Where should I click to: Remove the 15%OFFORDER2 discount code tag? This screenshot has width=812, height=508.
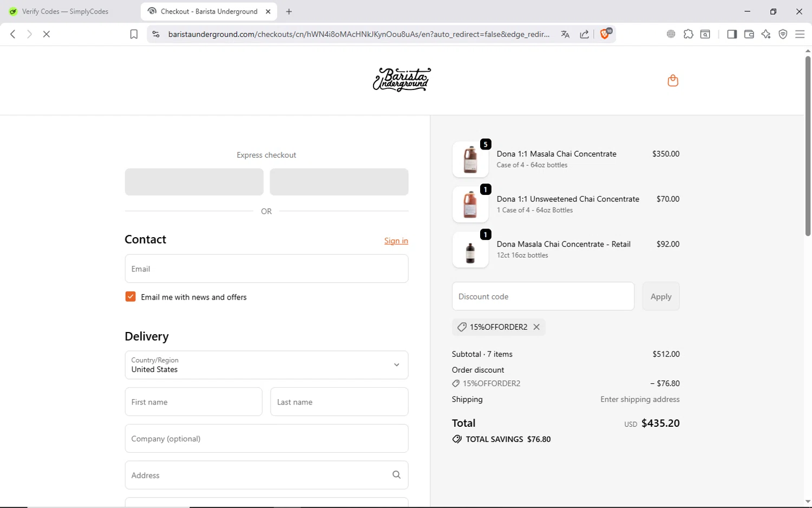536,327
